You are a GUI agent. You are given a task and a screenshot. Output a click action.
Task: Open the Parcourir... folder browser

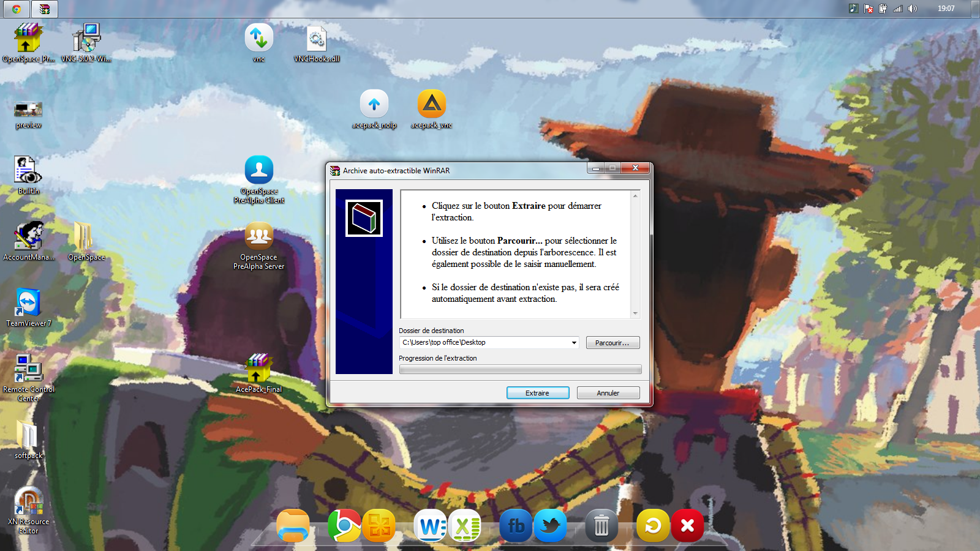pos(612,343)
